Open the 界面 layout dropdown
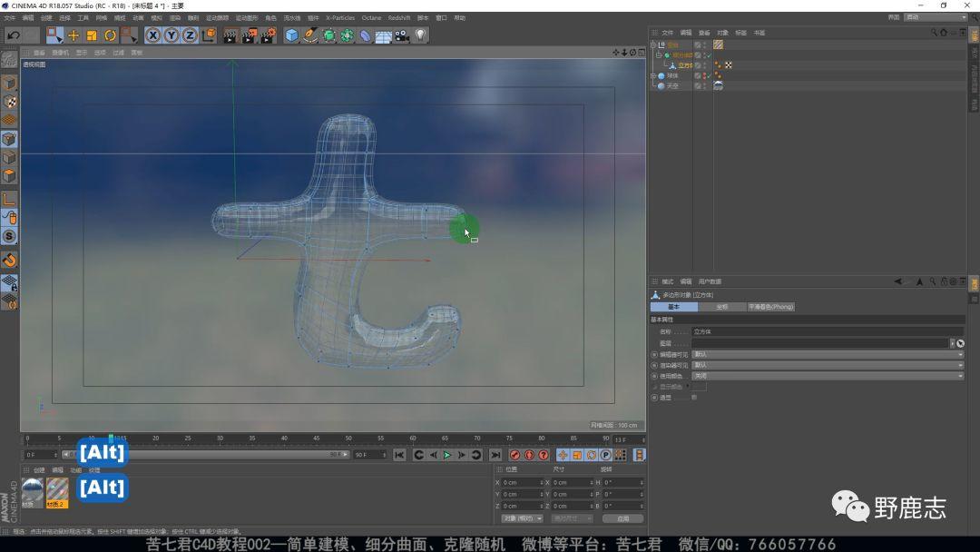The width and height of the screenshot is (980, 552). 936,17
